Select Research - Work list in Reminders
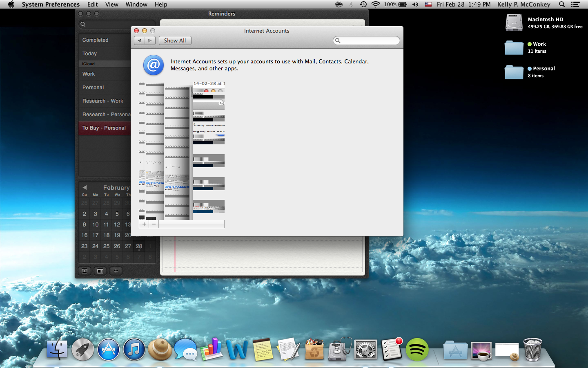This screenshot has height=368, width=588. [105, 101]
